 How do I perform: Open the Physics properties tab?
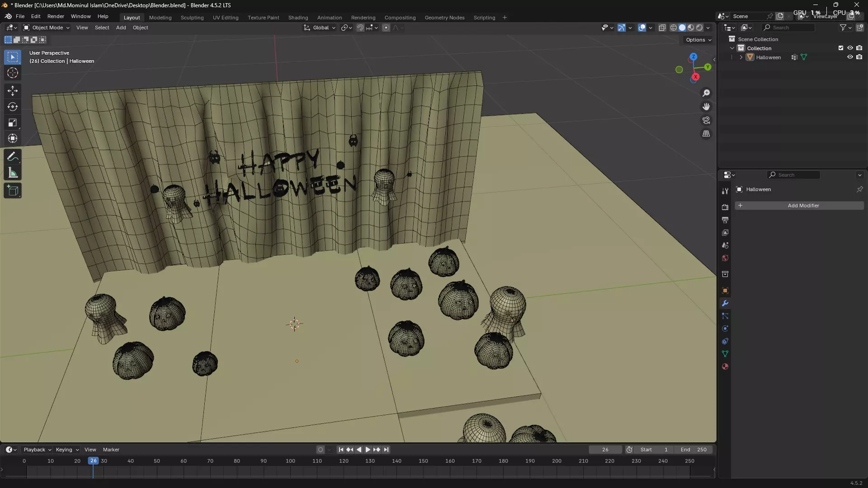pyautogui.click(x=725, y=328)
